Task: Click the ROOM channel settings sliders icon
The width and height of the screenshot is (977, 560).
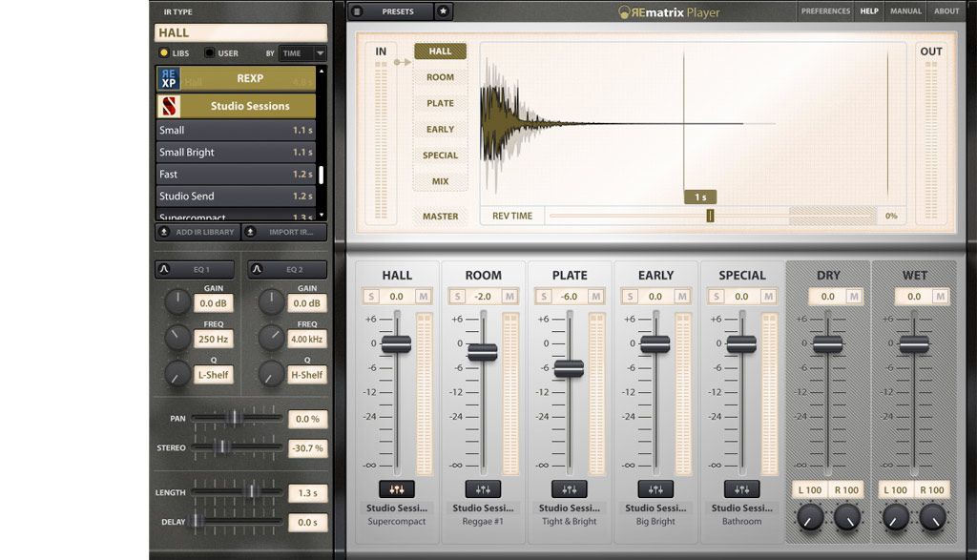Action: pyautogui.click(x=483, y=489)
